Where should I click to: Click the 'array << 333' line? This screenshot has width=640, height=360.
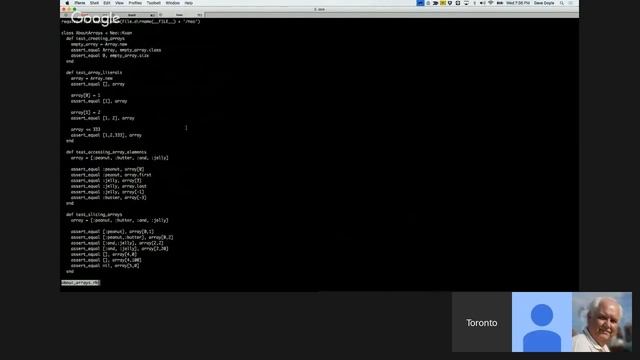tap(85, 129)
